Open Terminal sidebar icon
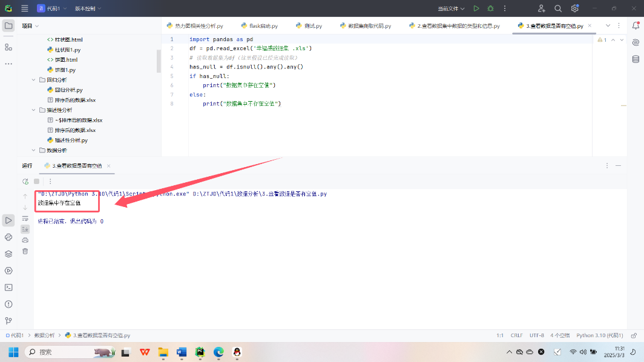This screenshot has width=644, height=362. (8, 287)
